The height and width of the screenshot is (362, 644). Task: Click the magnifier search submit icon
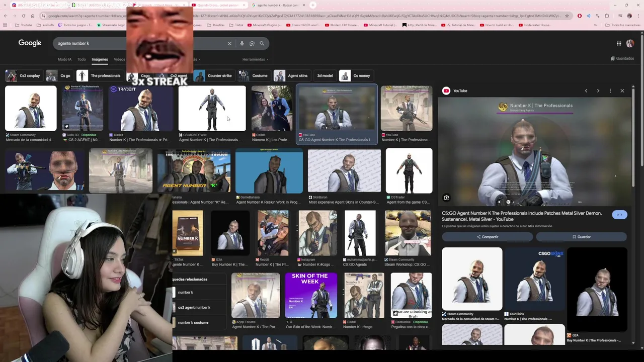click(x=262, y=43)
